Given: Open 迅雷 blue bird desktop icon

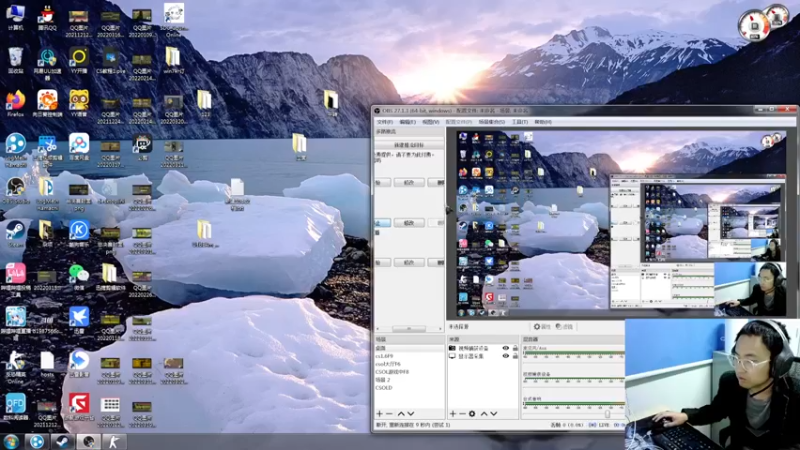Looking at the screenshot, I should 79,320.
